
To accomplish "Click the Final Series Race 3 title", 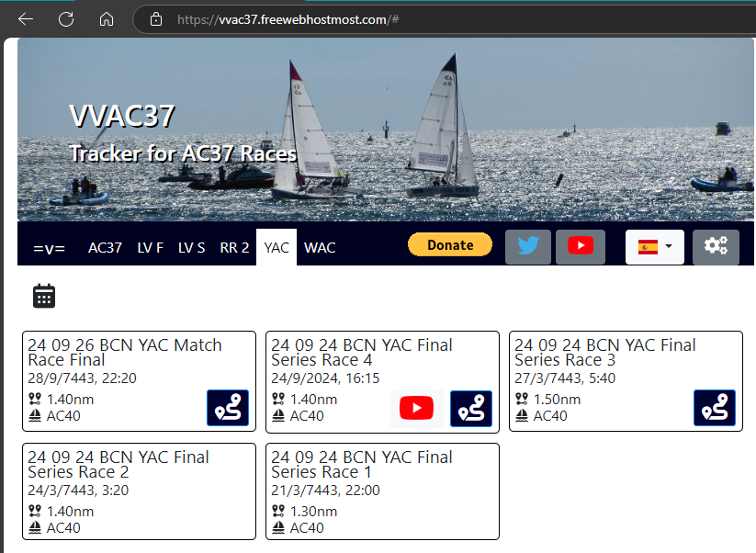I will pyautogui.click(x=605, y=353).
